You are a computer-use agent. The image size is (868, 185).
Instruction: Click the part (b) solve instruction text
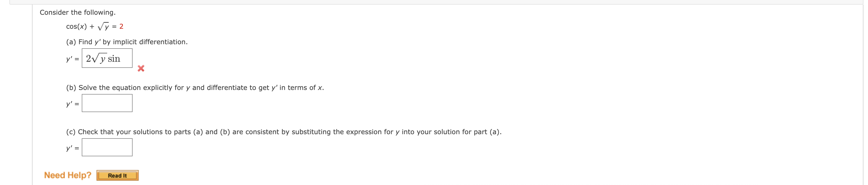[x=195, y=88]
